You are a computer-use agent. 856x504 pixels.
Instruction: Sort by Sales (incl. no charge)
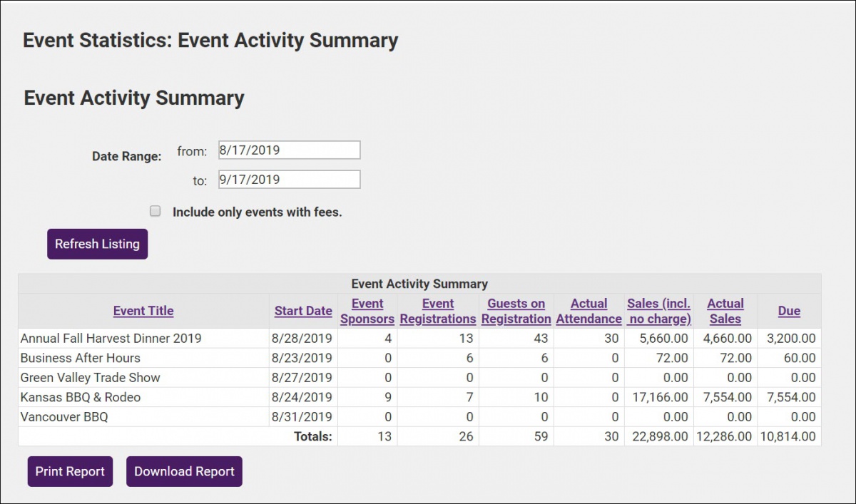coord(658,311)
